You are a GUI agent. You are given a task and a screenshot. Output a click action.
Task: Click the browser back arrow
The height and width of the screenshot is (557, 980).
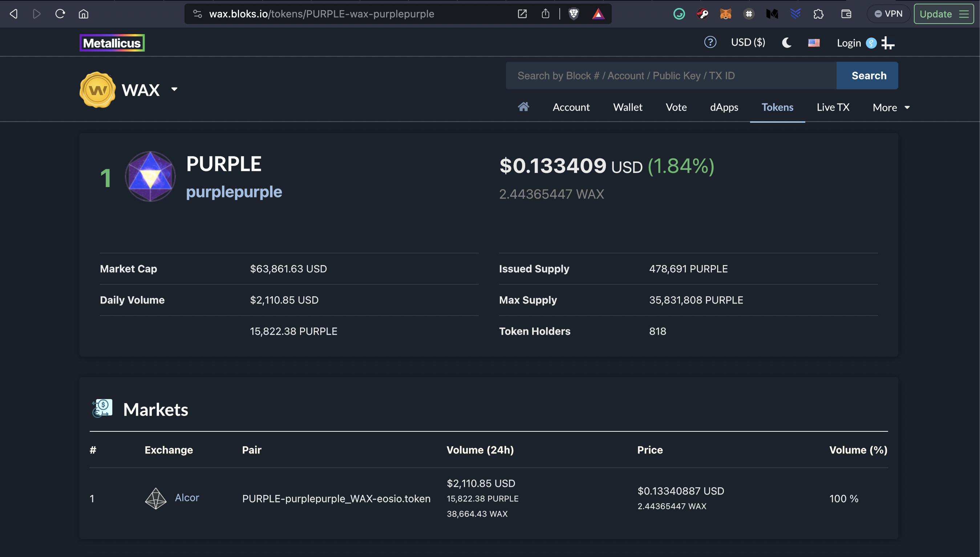[14, 14]
